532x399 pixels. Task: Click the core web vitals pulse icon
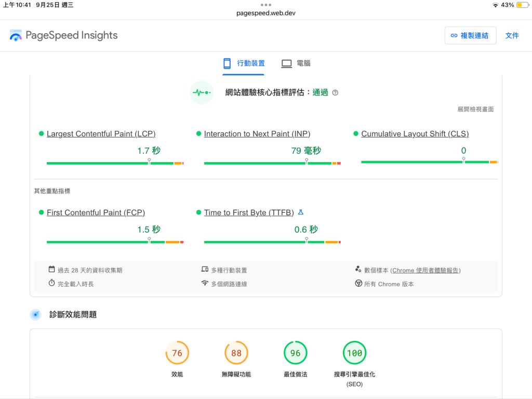(202, 92)
